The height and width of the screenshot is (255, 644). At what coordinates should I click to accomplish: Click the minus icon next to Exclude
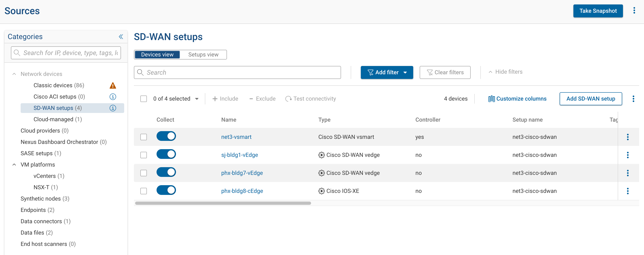pyautogui.click(x=251, y=99)
